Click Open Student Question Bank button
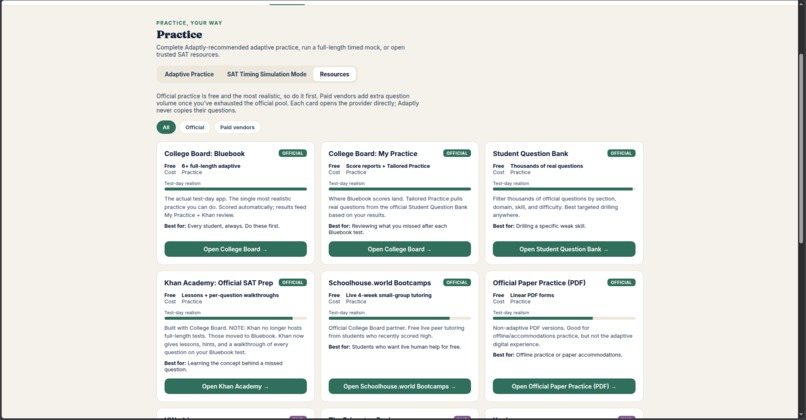Screen dimensions: 806x420 point(564,249)
